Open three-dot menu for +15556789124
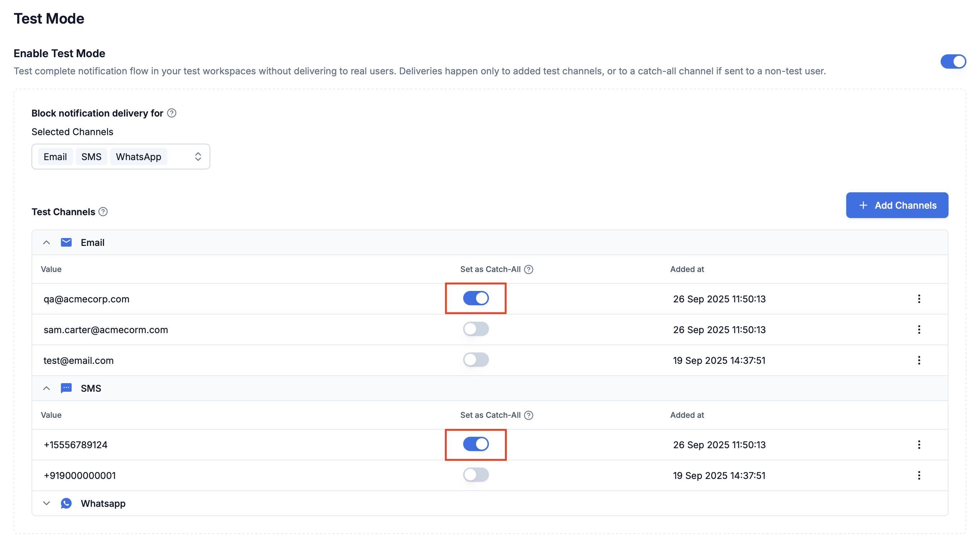This screenshot has width=980, height=544. click(x=919, y=445)
